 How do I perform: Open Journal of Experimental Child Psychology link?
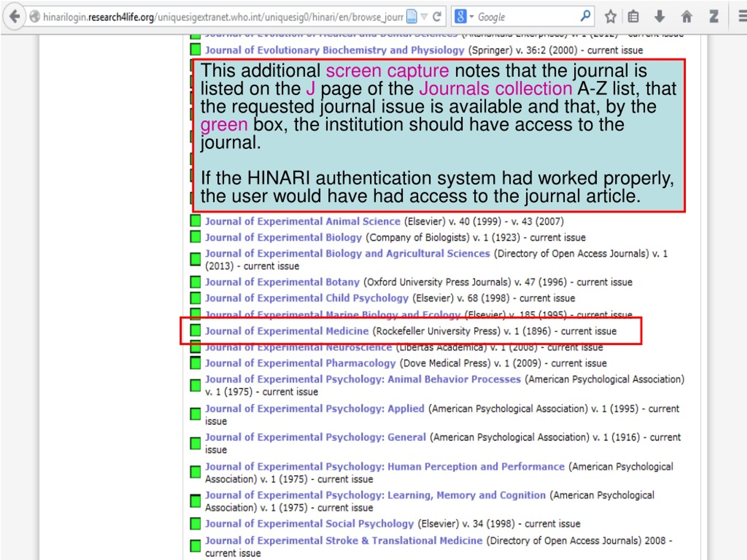[307, 298]
